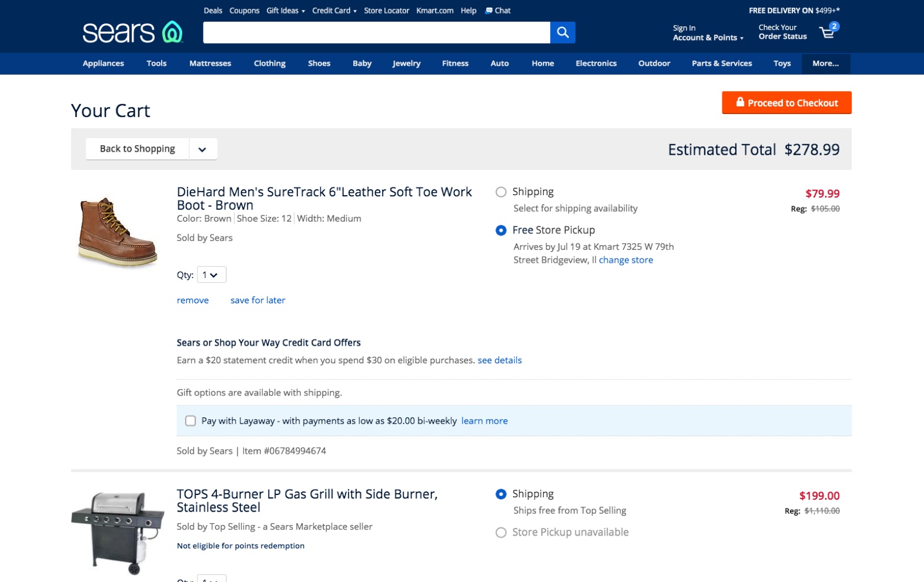Open the shopping cart icon
The height and width of the screenshot is (582, 924).
[829, 31]
